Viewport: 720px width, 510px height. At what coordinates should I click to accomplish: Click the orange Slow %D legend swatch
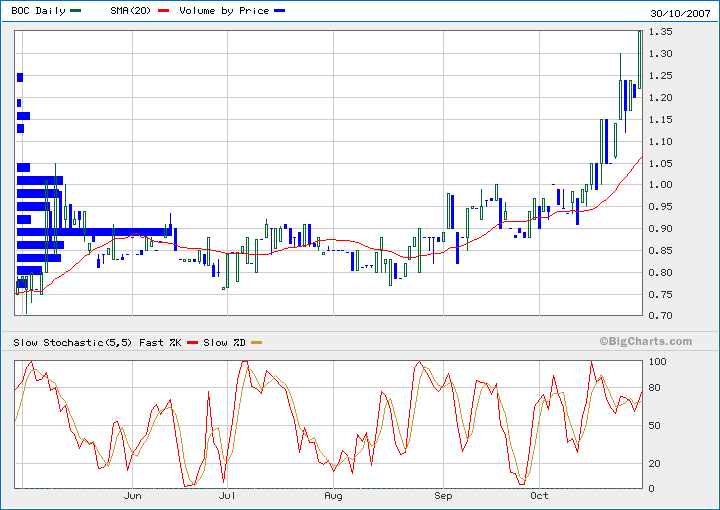[x=257, y=343]
